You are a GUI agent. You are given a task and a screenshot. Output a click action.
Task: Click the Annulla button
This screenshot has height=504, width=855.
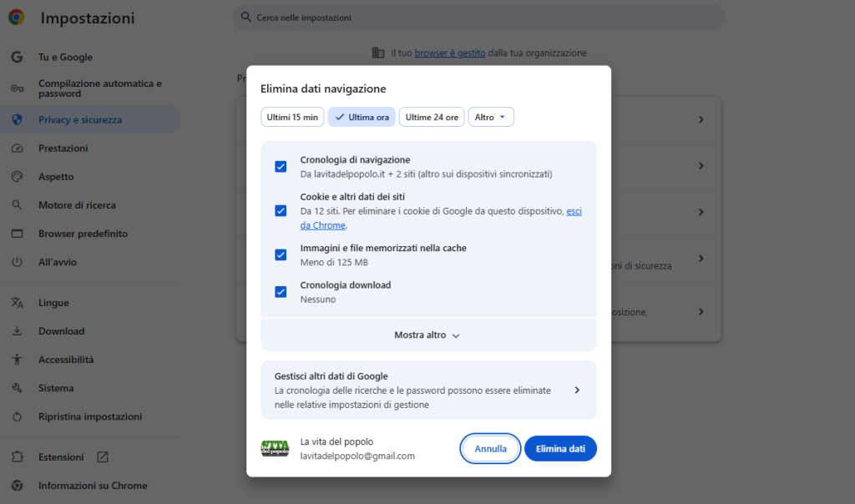click(490, 448)
